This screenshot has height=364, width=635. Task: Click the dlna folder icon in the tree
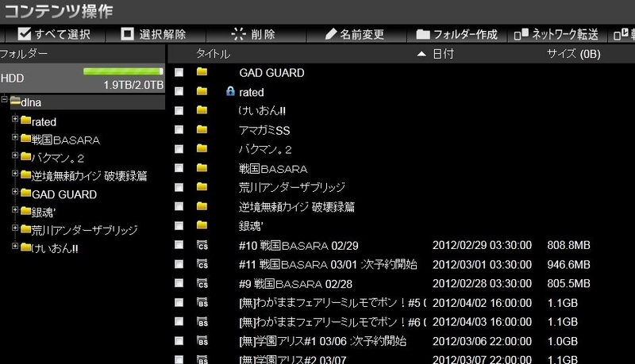15,102
